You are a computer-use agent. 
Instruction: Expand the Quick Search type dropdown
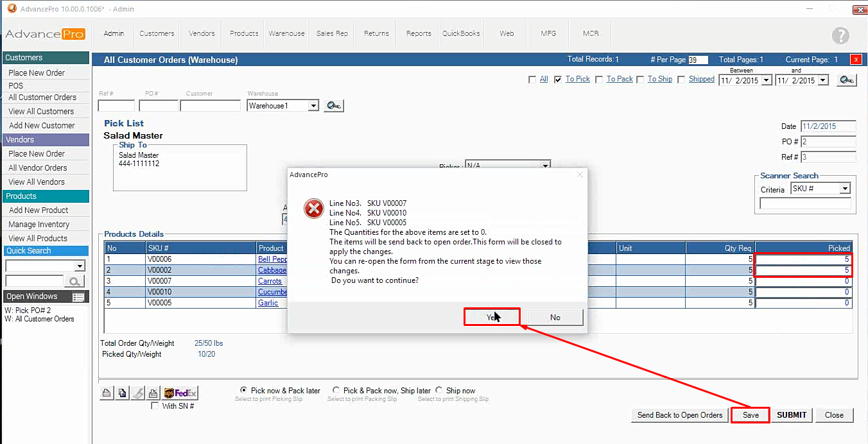(80, 266)
